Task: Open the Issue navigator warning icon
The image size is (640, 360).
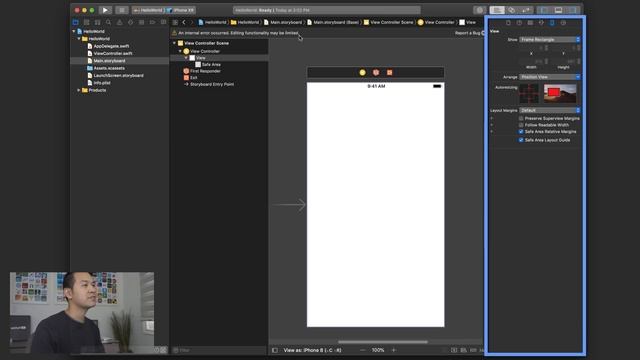Action: click(120, 22)
